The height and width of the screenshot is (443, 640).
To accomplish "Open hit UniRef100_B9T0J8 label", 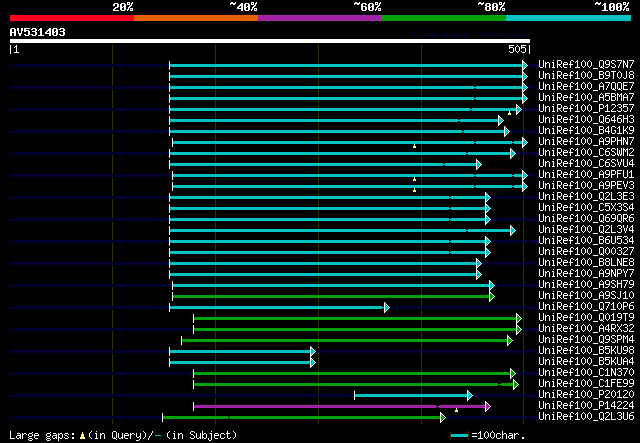I will click(x=586, y=76).
